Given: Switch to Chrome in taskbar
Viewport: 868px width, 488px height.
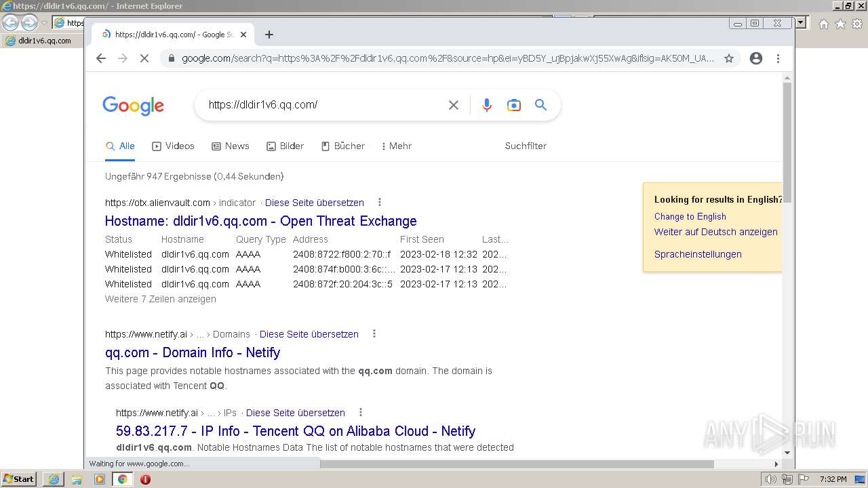Looking at the screenshot, I should click(x=122, y=479).
